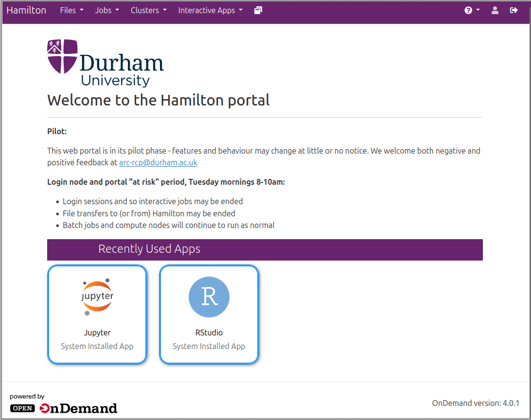Click 'Login sessions and so interactive jobs' bullet
531x420 pixels.
click(153, 201)
